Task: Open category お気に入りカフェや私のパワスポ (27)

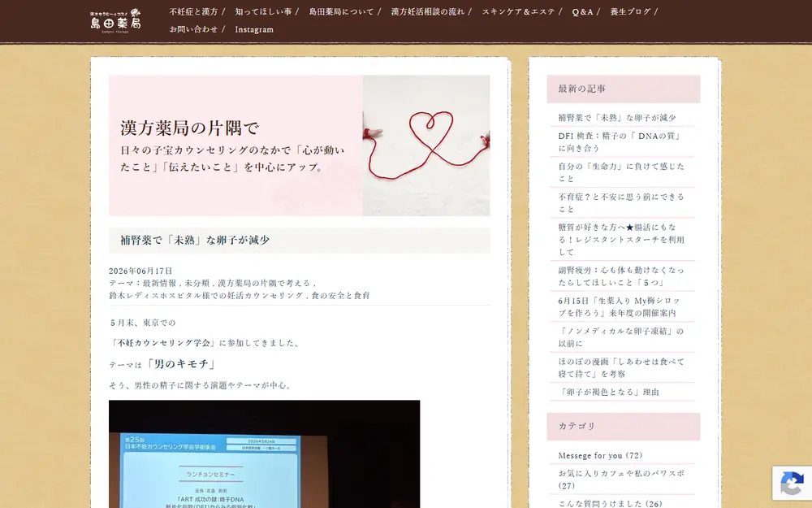Action: [x=621, y=480]
